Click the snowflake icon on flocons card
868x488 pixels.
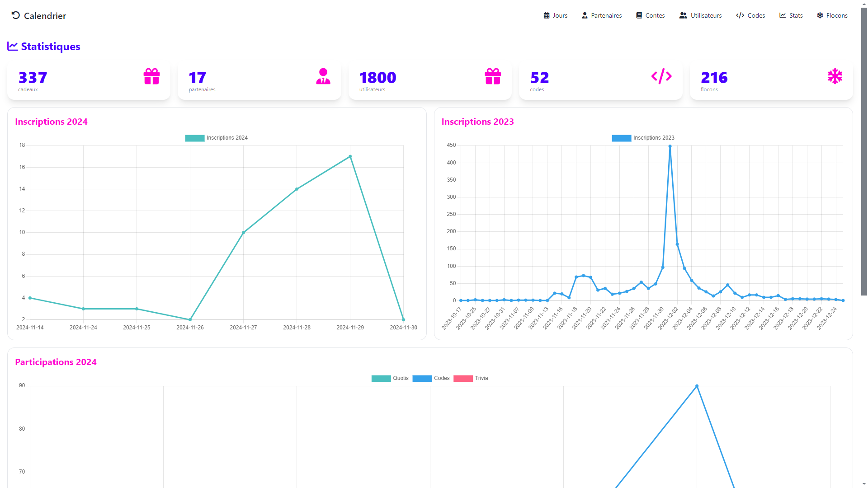(x=835, y=76)
